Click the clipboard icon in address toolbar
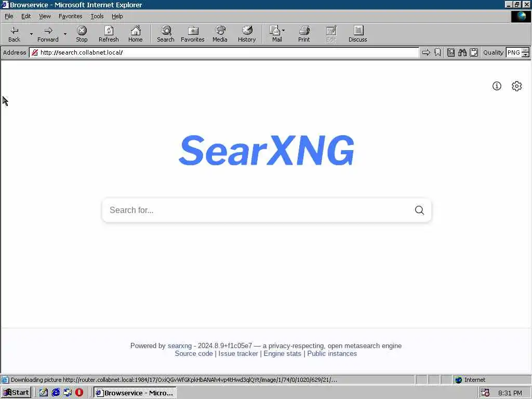This screenshot has height=399, width=532. pyautogui.click(x=474, y=52)
